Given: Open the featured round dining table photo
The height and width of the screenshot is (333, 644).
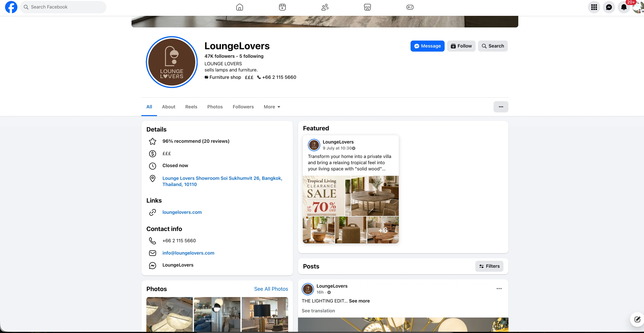Looking at the screenshot, I should click(x=375, y=196).
